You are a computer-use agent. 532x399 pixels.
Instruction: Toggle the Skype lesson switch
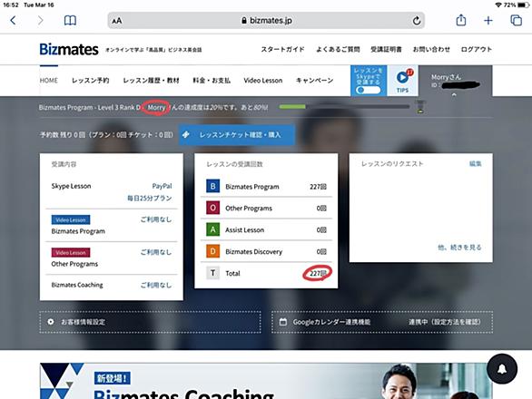tap(368, 90)
